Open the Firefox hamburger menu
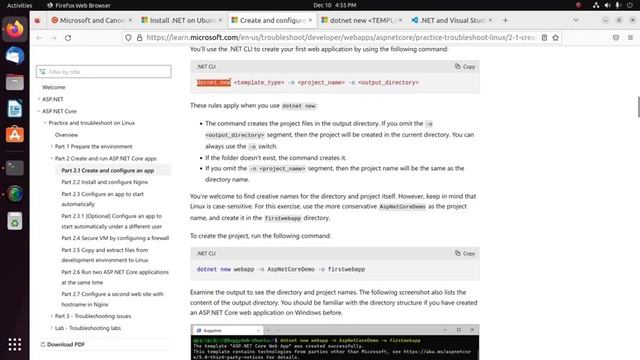 pos(630,38)
